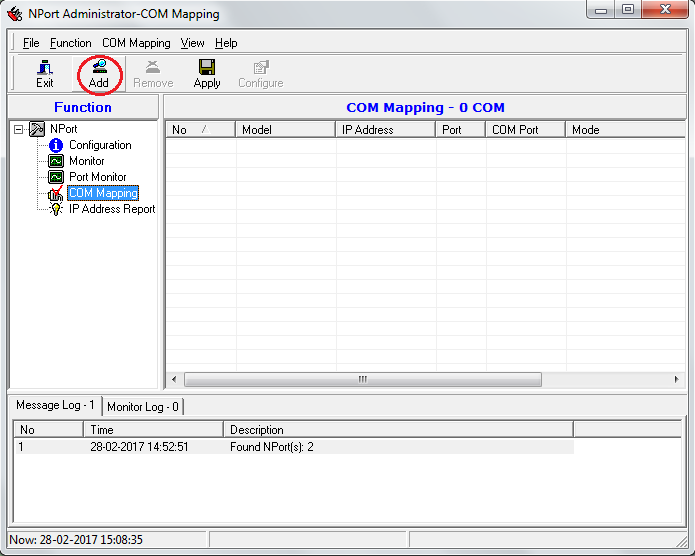The height and width of the screenshot is (556, 695).
Task: Open the COM Mapping menu
Action: (x=136, y=43)
